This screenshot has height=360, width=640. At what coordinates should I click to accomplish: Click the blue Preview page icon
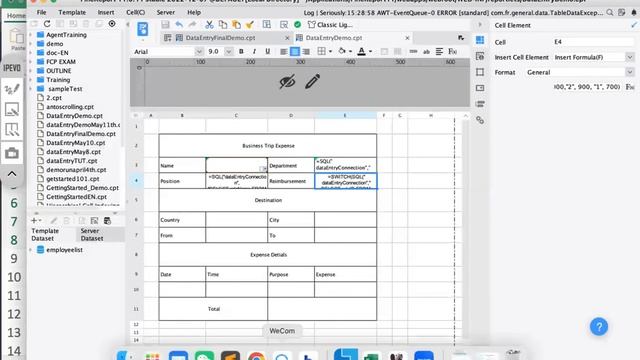(142, 29)
